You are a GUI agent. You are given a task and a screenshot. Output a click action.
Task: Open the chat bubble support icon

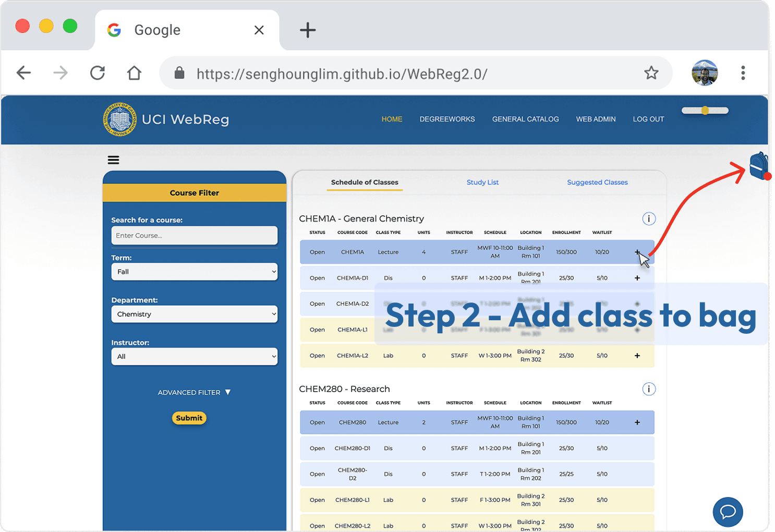728,512
